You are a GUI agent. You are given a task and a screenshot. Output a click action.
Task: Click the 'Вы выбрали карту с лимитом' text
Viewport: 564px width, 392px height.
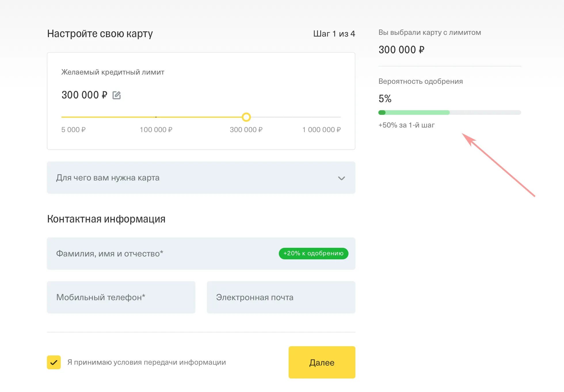click(430, 33)
